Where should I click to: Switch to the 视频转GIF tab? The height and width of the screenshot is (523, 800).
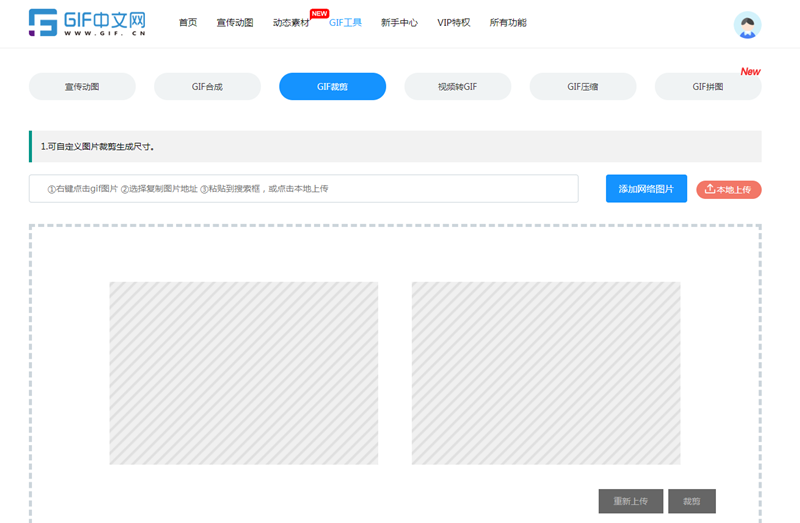tap(457, 87)
